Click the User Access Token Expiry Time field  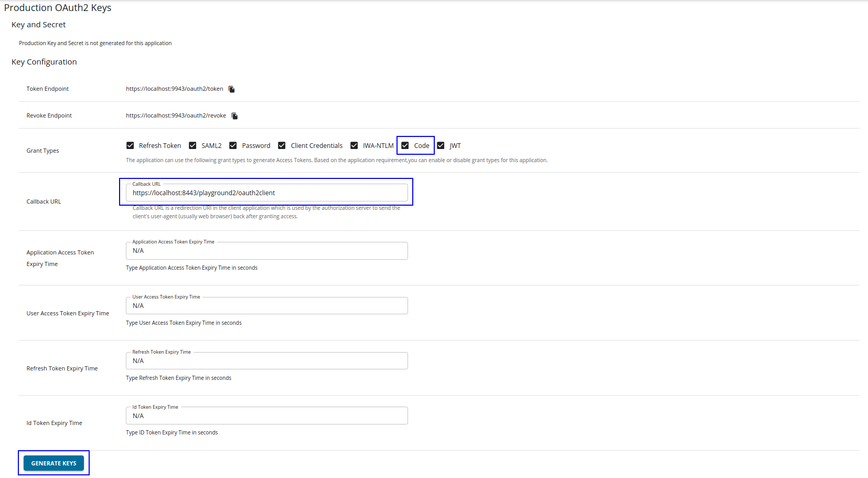(266, 305)
